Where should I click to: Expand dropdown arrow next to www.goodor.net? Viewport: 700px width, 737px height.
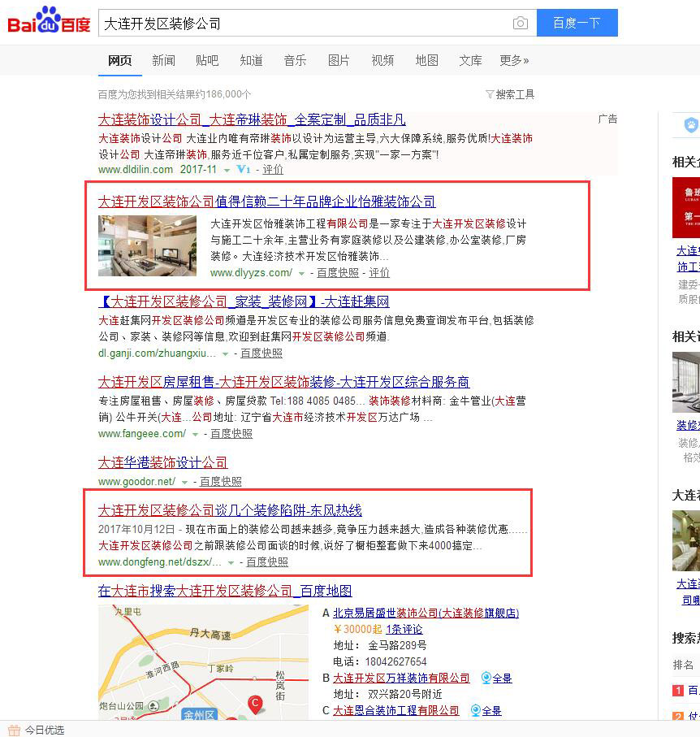point(184,482)
